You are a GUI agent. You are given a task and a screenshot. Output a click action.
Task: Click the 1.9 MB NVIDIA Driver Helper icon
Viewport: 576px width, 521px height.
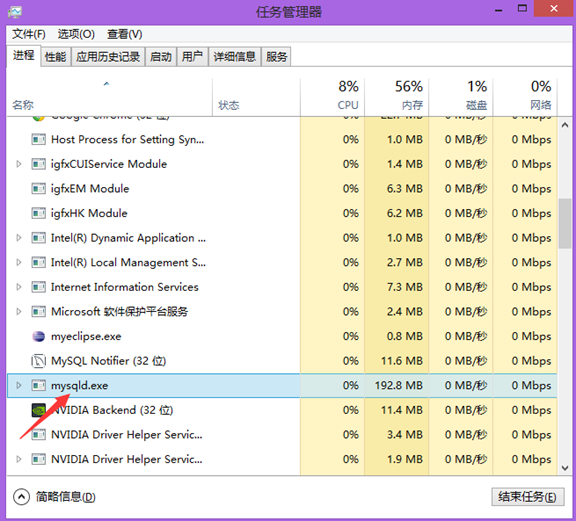tap(39, 460)
